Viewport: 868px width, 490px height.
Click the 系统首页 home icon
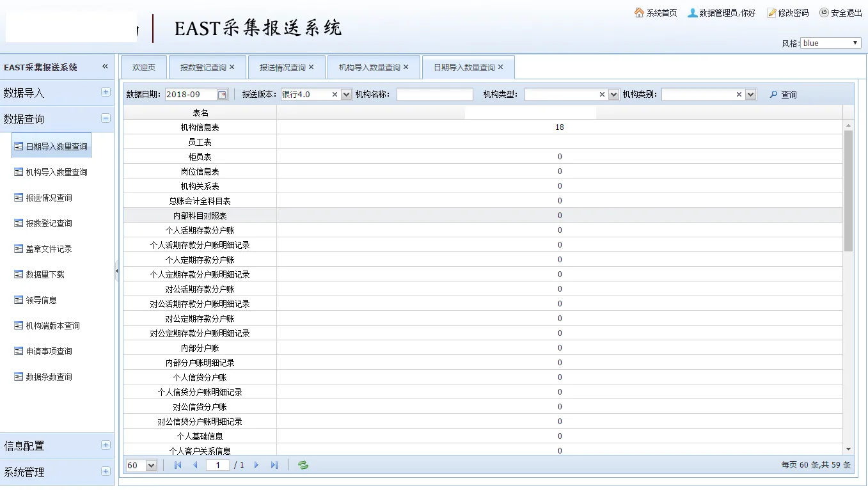coord(639,13)
